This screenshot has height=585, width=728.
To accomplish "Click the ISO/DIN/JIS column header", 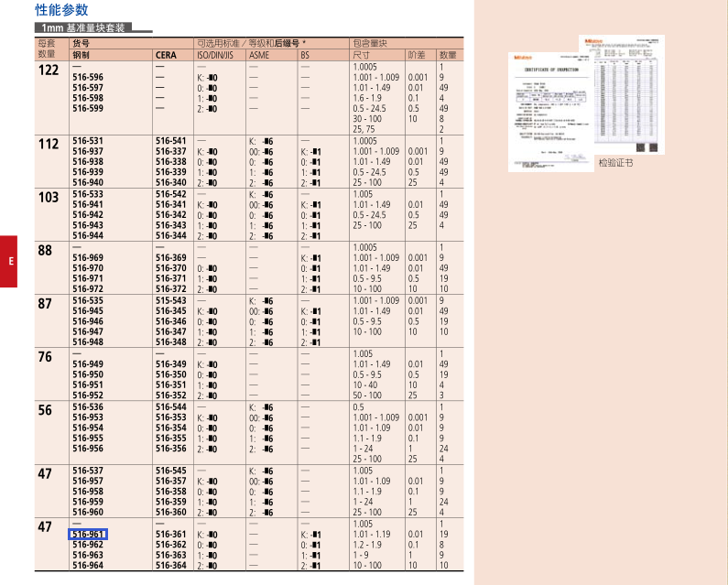I will [215, 55].
